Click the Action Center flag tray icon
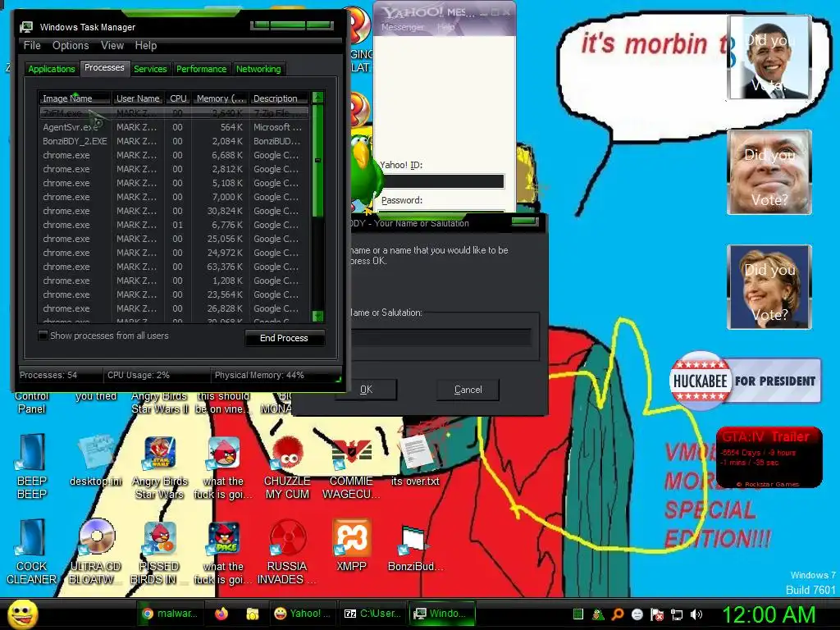The height and width of the screenshot is (630, 840). [x=657, y=614]
